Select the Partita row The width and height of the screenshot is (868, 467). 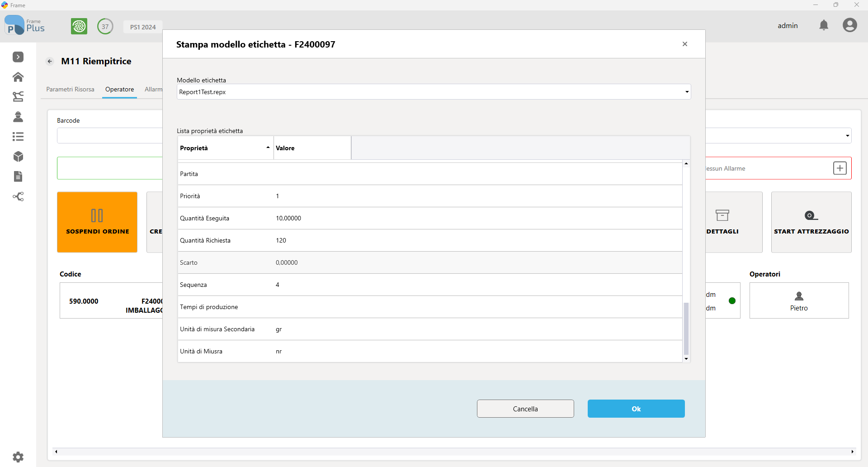point(430,174)
